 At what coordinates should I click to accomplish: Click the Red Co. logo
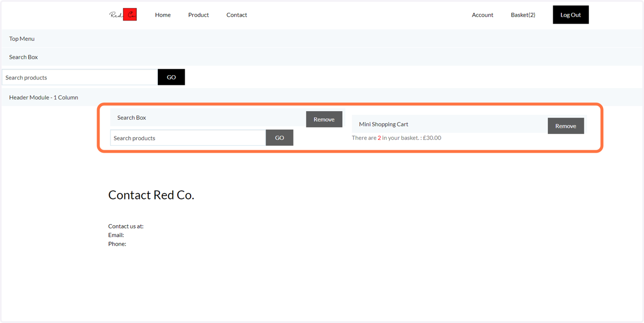tap(123, 15)
